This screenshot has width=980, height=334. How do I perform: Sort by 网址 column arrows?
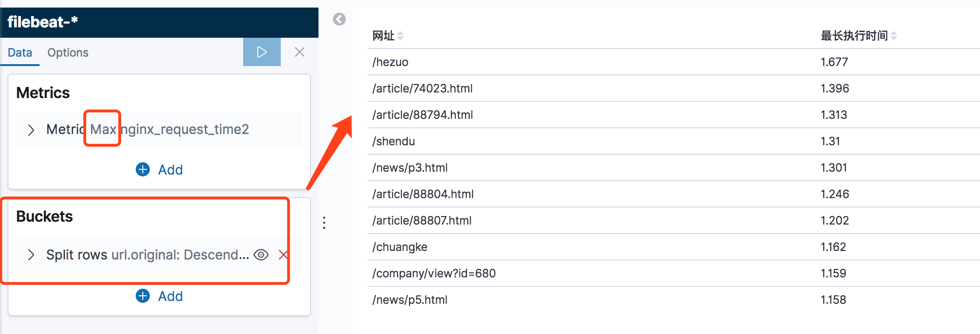(400, 36)
